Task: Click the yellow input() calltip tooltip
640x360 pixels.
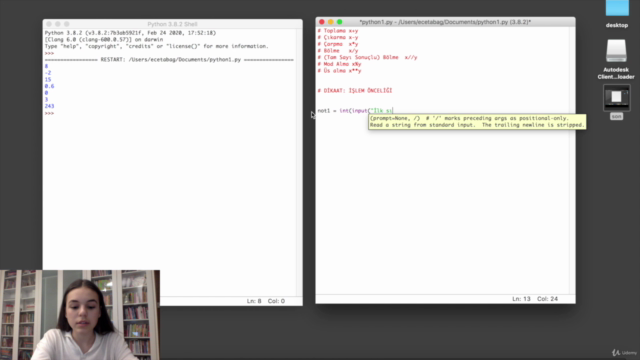Action: pyautogui.click(x=477, y=122)
